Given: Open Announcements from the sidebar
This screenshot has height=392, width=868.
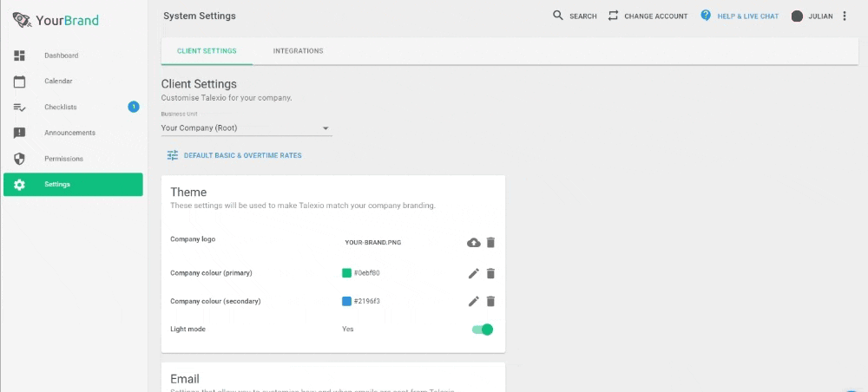Looking at the screenshot, I should coord(73,133).
